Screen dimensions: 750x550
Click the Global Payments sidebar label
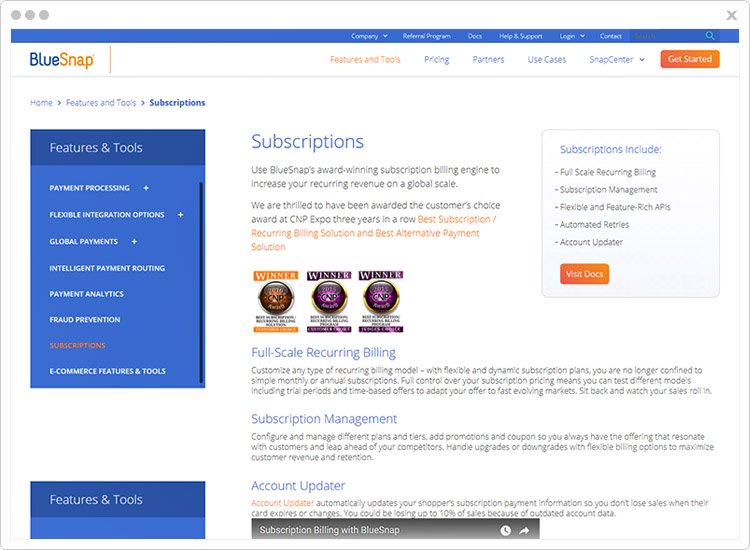(83, 242)
